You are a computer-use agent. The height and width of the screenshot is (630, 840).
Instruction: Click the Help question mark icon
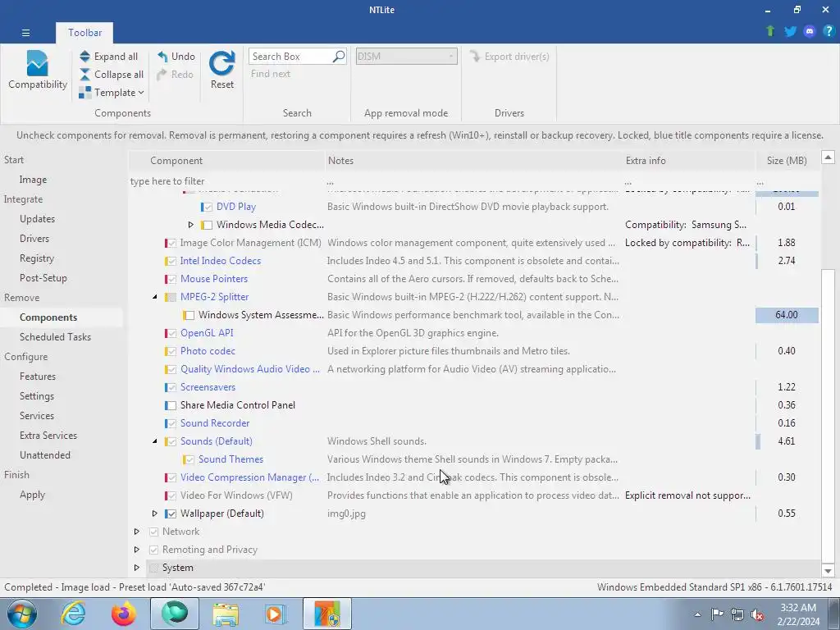point(829,31)
